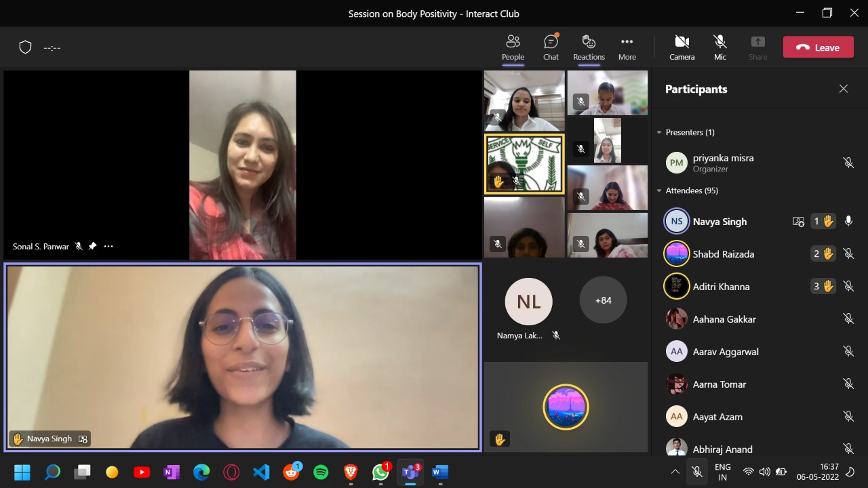
Task: Click the Namya Lak... NL avatar tile
Action: (528, 302)
